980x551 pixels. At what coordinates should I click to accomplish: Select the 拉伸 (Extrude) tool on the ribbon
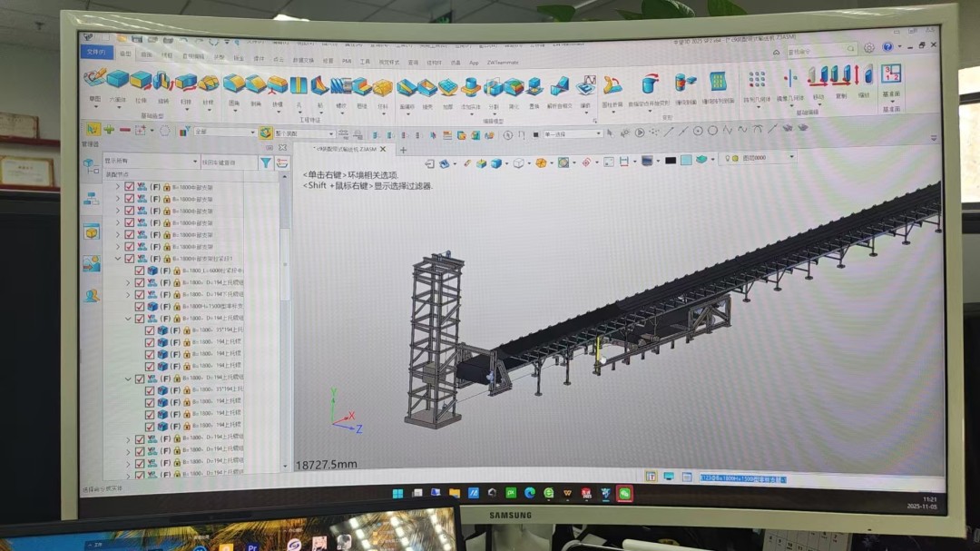coord(141,84)
